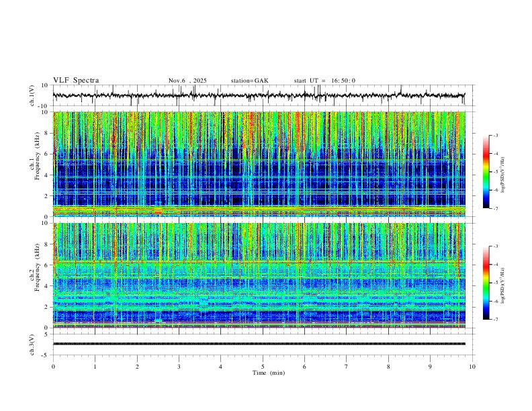Viewport: 532px width, 411px height.
Task: Click the ch.2 colorbar "log(PSD)(V²/Hz)" label
Action: pos(503,285)
